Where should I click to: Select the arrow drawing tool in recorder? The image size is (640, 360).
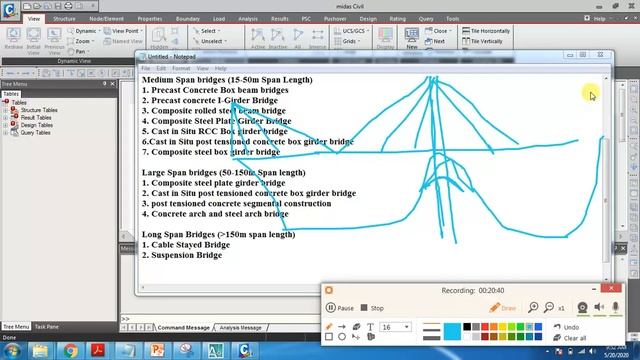point(342,327)
